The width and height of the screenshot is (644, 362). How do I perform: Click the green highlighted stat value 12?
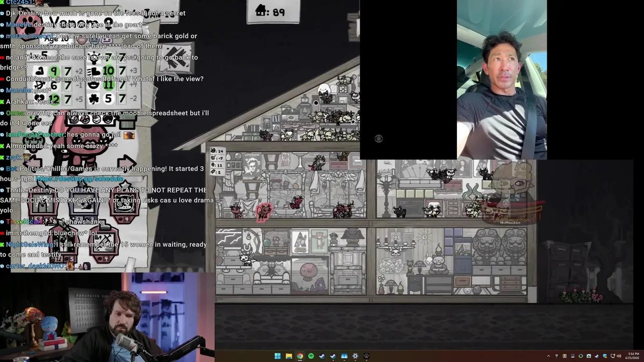pos(54,99)
